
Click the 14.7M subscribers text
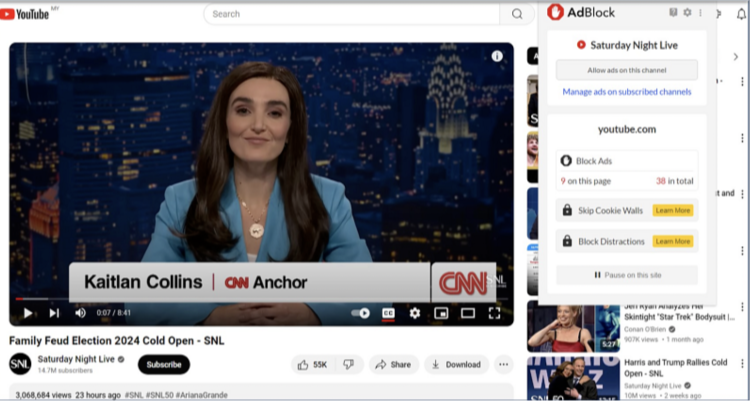(65, 371)
